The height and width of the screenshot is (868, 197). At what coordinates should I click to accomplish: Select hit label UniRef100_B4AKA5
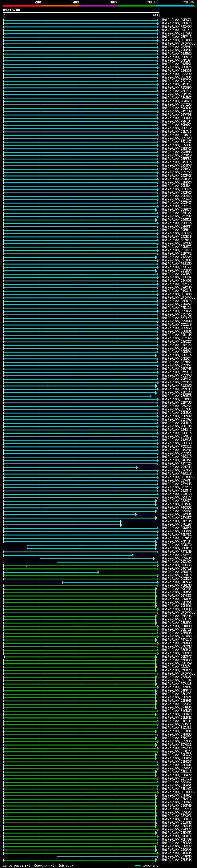[x=177, y=853]
